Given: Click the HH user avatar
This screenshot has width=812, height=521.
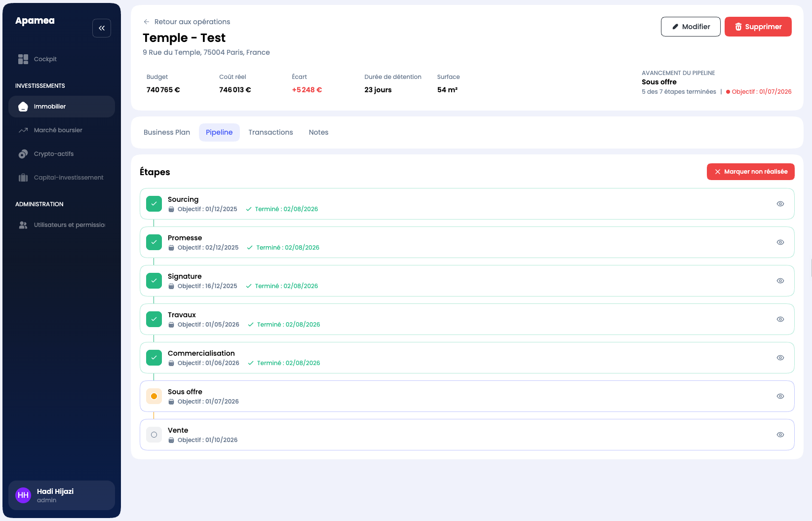Looking at the screenshot, I should click(x=23, y=495).
